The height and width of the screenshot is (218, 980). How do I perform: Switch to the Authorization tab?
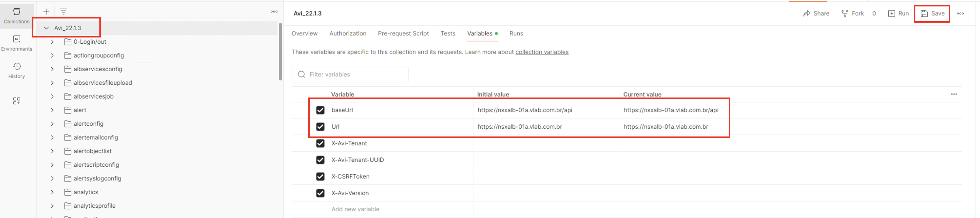(347, 33)
